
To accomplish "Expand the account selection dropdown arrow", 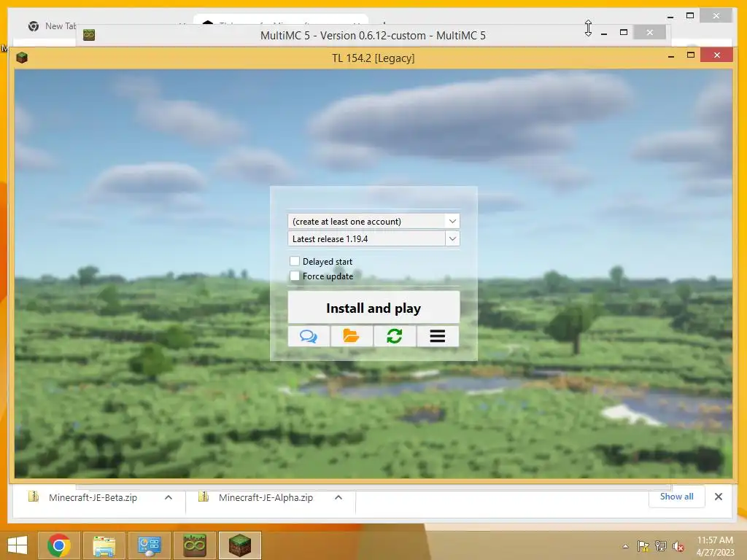I will 452,221.
